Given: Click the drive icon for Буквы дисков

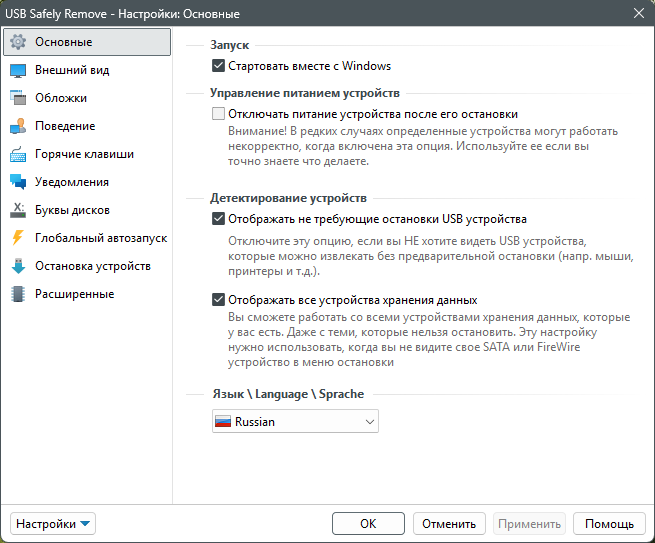Looking at the screenshot, I should (x=18, y=210).
